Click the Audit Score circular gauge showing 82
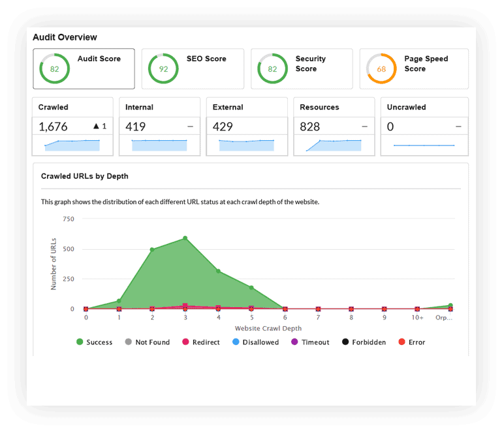 point(54,69)
